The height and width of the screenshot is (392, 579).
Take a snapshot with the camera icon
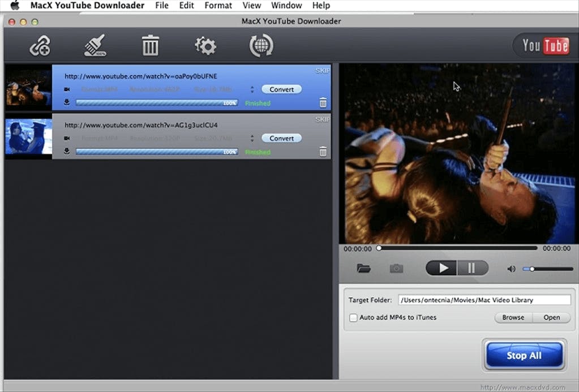coord(397,268)
